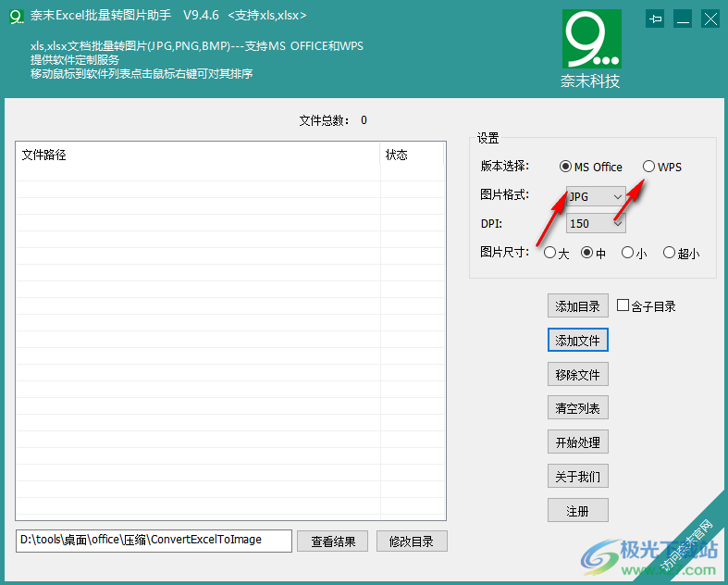Image resolution: width=728 pixels, height=585 pixels.
Task: Click the 文件总数 count label
Action: (333, 120)
